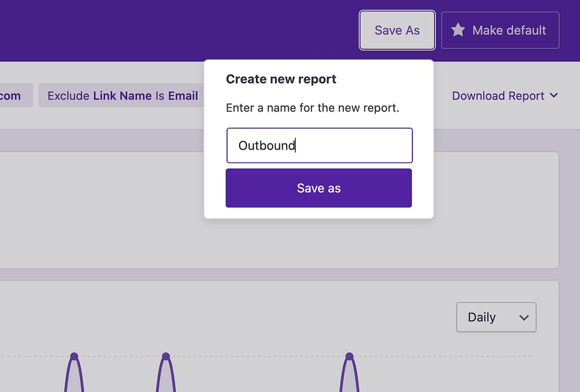Click the Download Report chevron arrow
This screenshot has height=392, width=580.
point(553,96)
